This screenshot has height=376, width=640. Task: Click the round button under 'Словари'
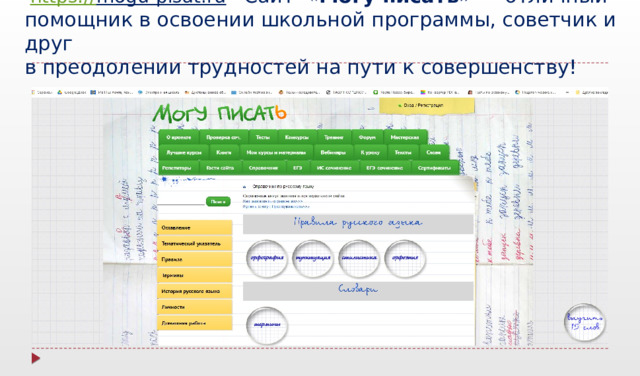[267, 325]
